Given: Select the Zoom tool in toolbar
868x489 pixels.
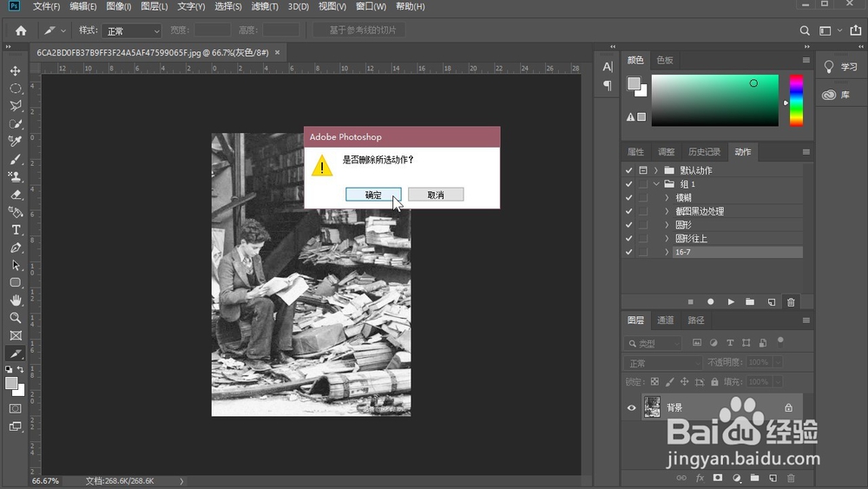Looking at the screenshot, I should click(x=15, y=318).
